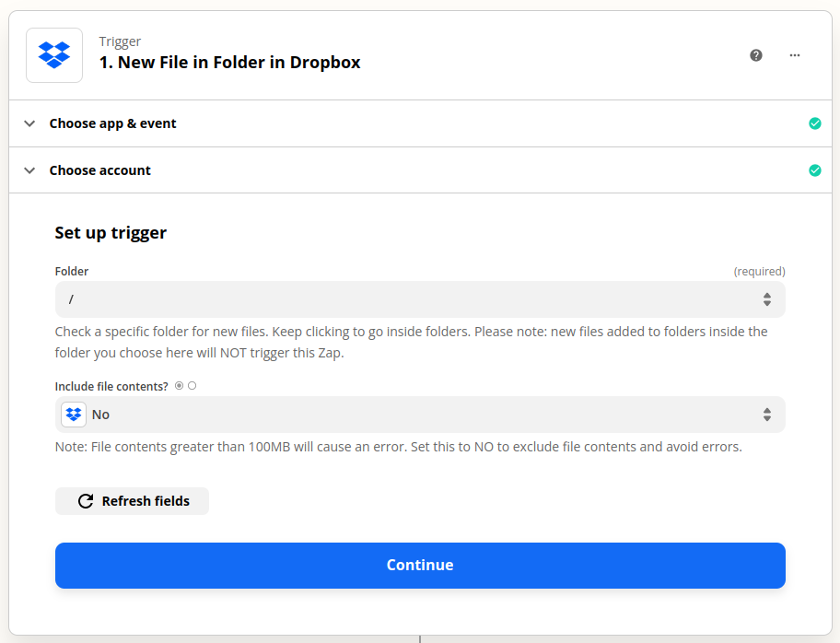Click the Refresh fields button
840x643 pixels.
132,501
